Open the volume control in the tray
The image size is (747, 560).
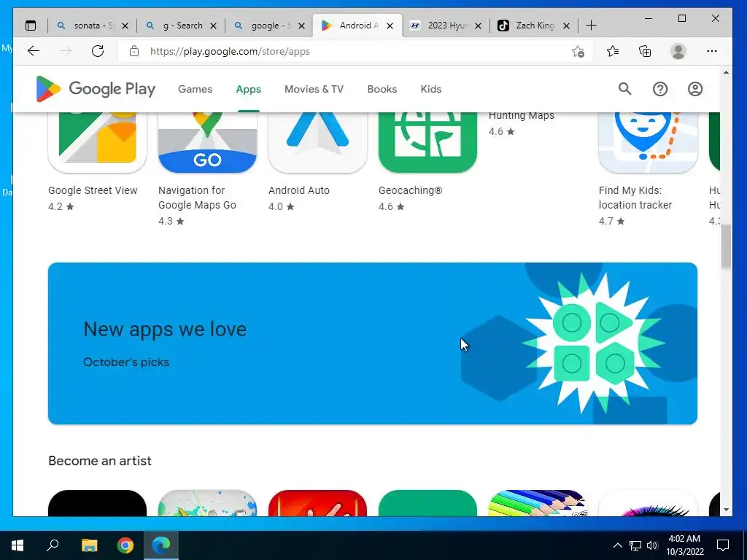coord(652,545)
